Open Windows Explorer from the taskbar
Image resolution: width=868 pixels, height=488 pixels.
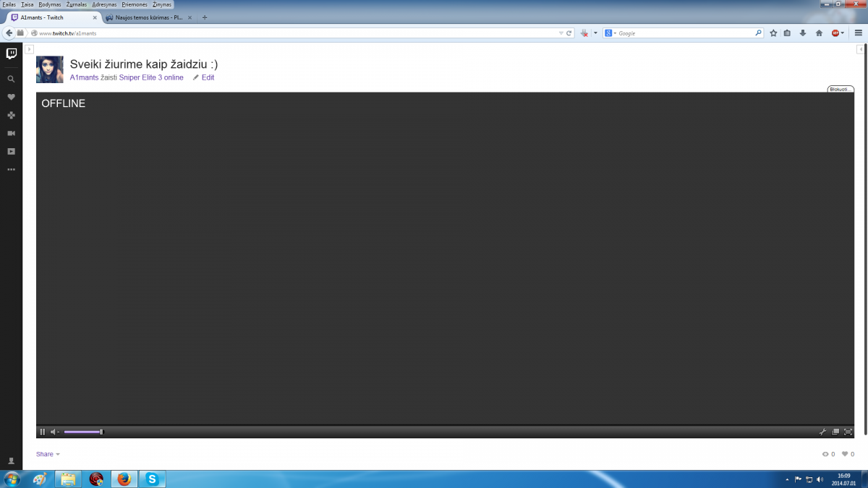tap(68, 479)
